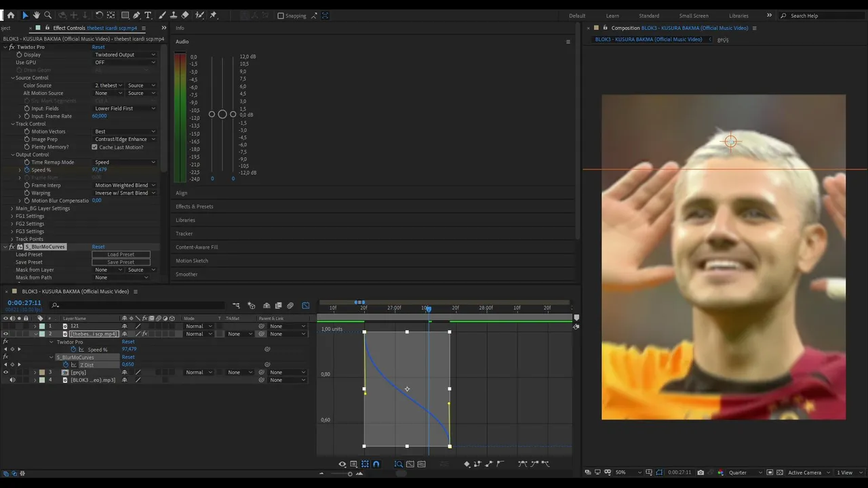The image size is (868, 488).
Task: Switch to the Small Screen workspace
Action: pos(694,16)
